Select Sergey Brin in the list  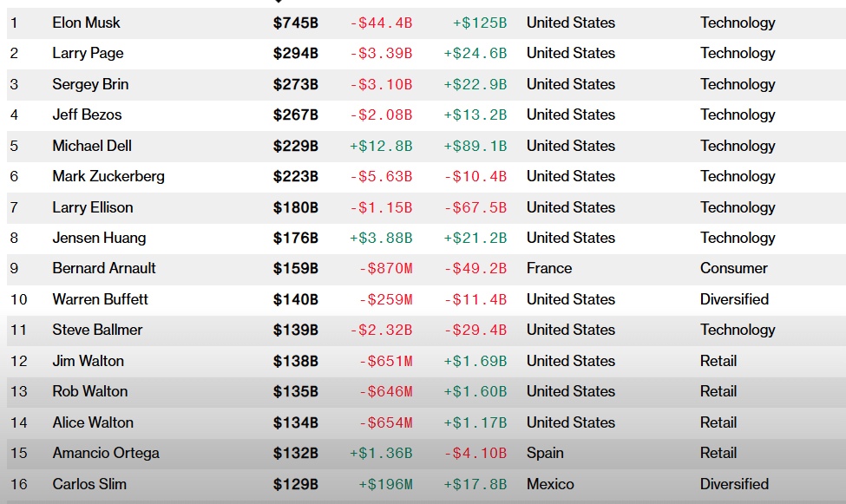tap(90, 84)
